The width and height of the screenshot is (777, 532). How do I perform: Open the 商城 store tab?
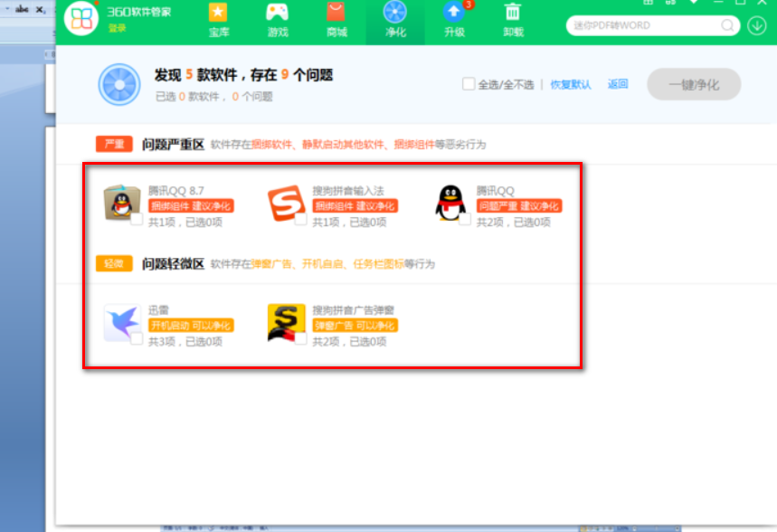[x=336, y=21]
